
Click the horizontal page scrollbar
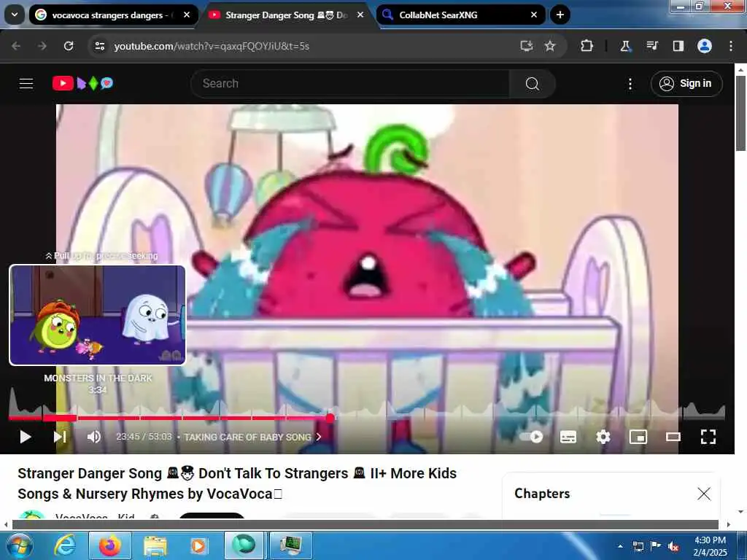point(365,525)
